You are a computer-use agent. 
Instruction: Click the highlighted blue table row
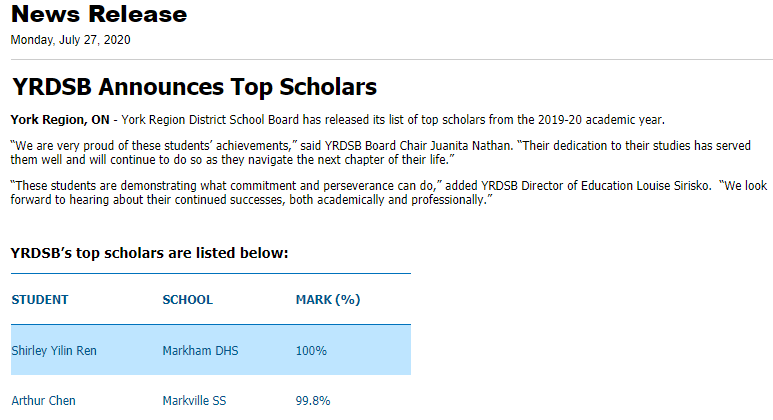click(211, 350)
